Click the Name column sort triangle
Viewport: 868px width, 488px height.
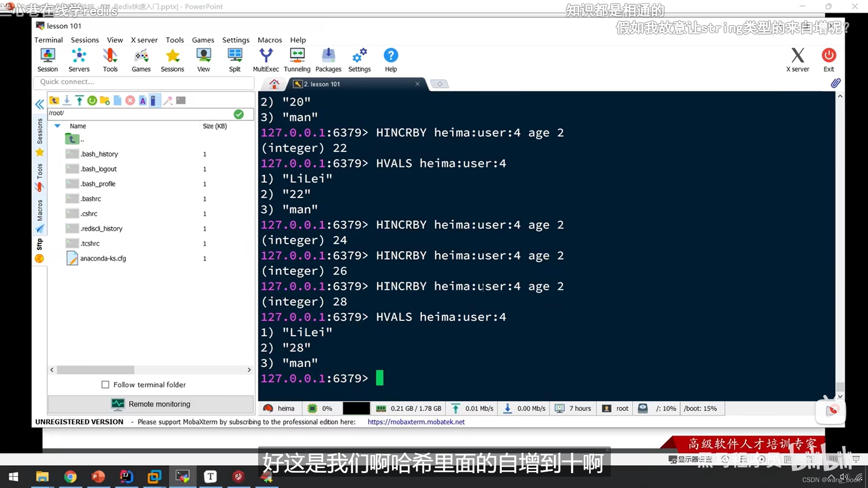click(57, 126)
